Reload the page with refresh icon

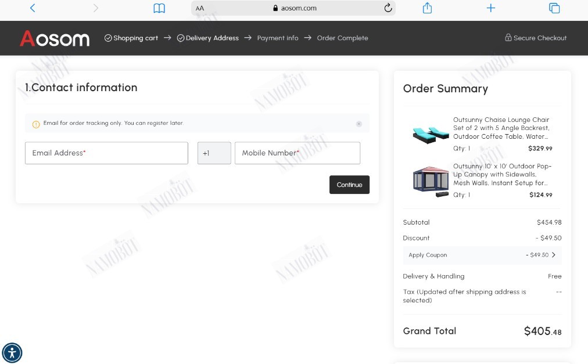(x=388, y=8)
